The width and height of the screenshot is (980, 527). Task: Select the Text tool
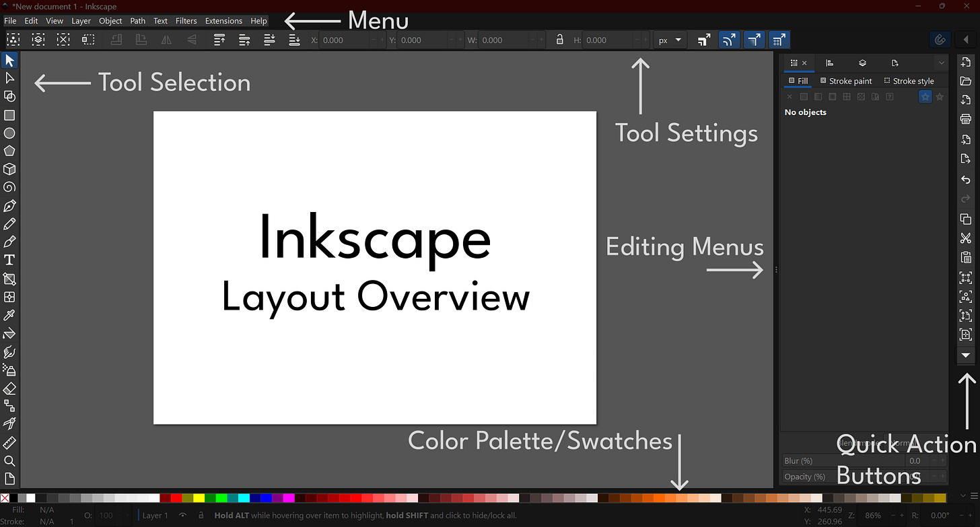click(x=9, y=260)
